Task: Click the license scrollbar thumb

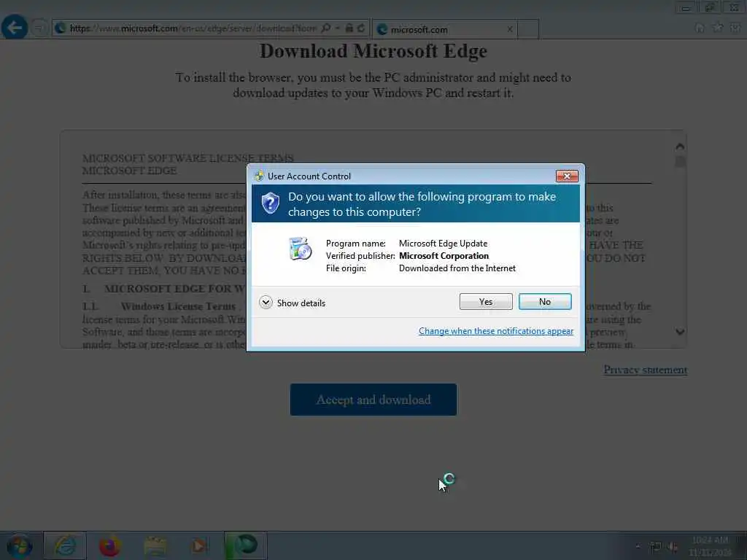Action: (681, 161)
